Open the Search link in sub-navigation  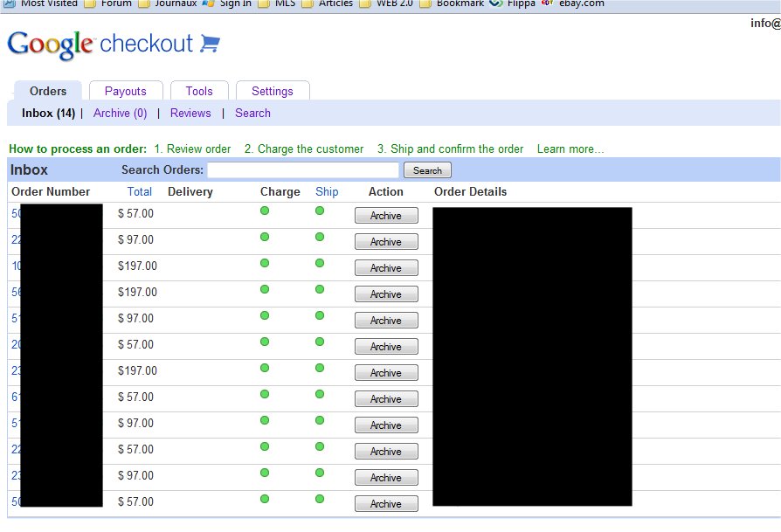[252, 113]
